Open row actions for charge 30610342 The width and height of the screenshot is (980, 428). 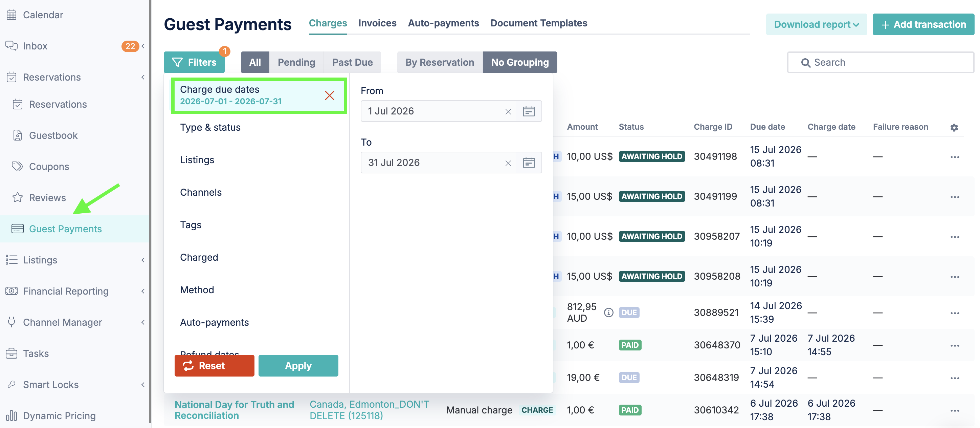point(955,410)
